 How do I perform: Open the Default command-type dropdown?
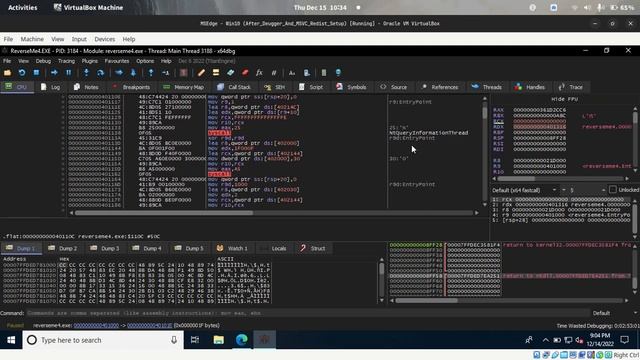[615, 313]
